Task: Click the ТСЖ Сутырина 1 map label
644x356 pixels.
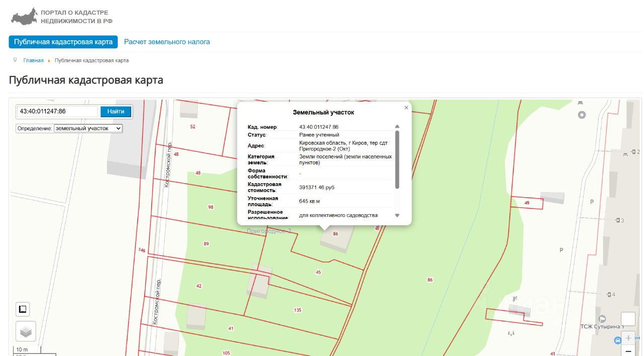Action: pyautogui.click(x=602, y=327)
